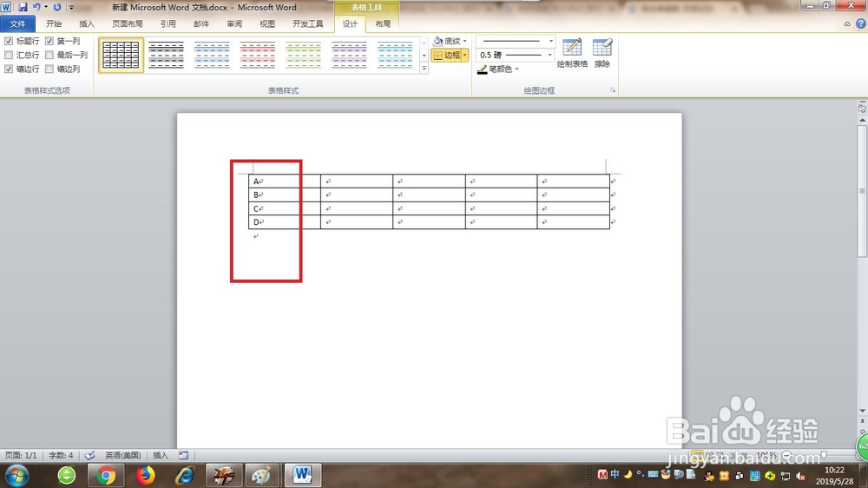Open the 底纹 (Shading) dropdown arrow
The width and height of the screenshot is (868, 488).
pos(465,41)
